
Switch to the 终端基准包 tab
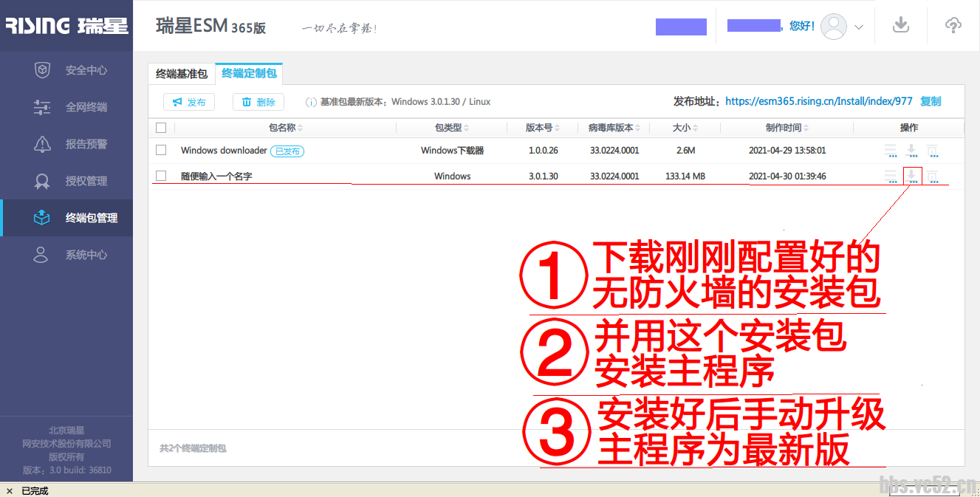point(182,74)
